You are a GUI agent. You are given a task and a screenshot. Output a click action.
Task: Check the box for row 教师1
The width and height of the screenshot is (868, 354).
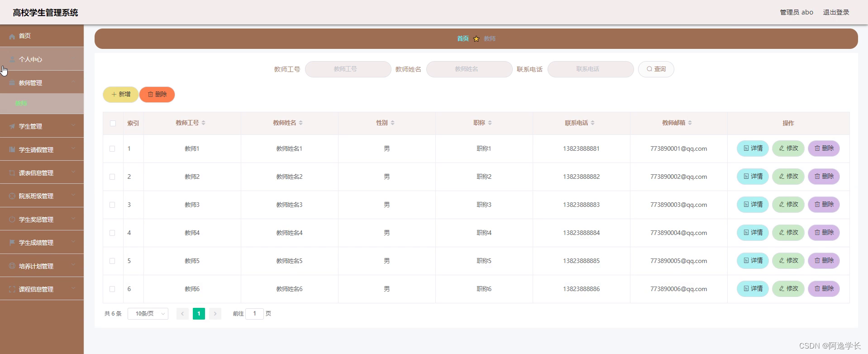[112, 149]
